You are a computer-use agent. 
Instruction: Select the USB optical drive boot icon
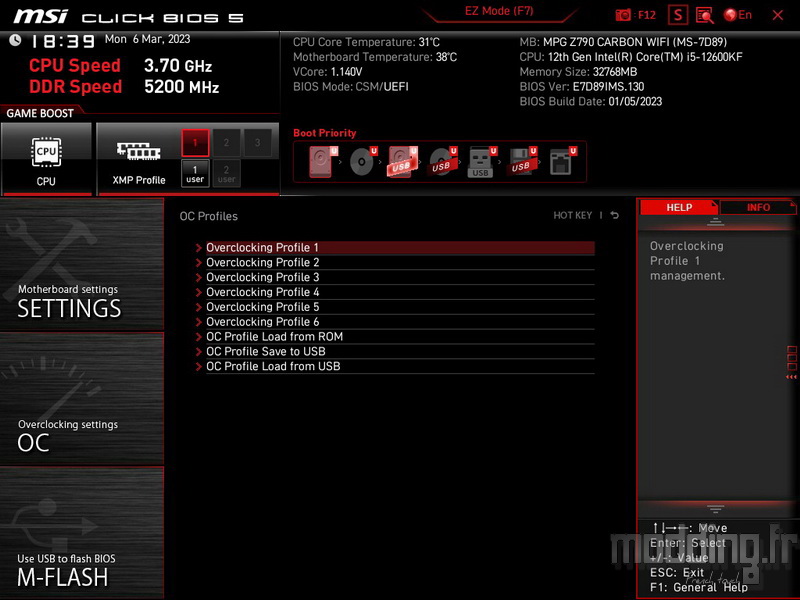tap(442, 162)
